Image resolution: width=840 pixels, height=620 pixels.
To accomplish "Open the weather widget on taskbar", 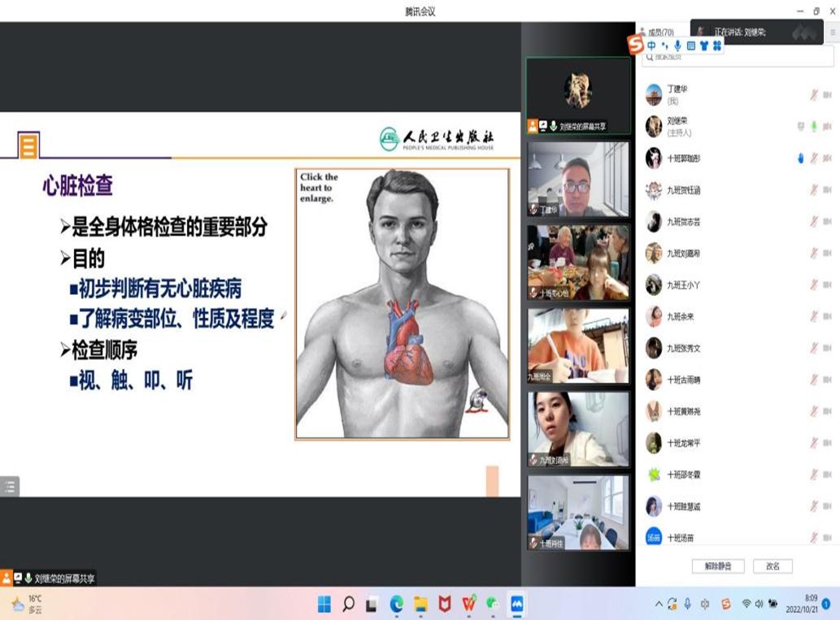I will click(26, 604).
